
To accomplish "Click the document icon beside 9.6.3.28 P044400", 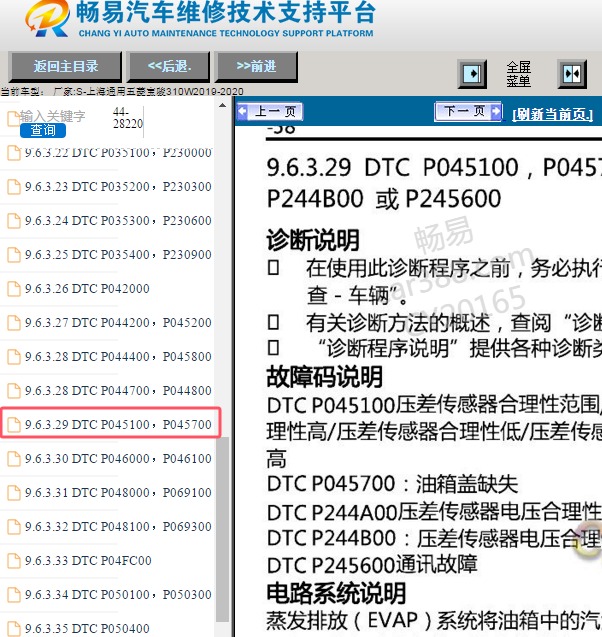I will coord(14,357).
